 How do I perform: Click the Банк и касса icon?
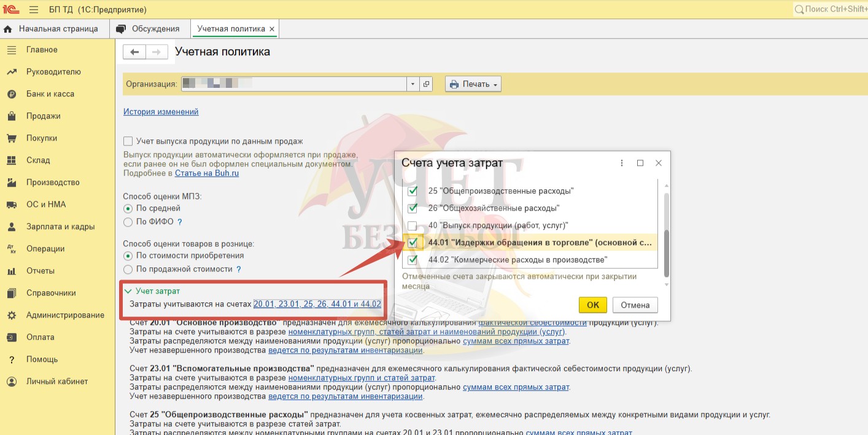11,94
